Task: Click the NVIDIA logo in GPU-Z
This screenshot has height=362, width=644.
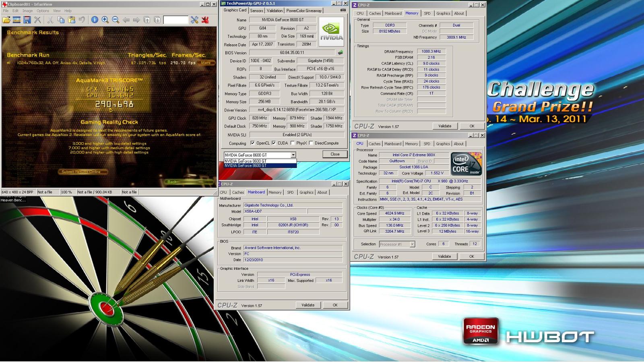Action: [332, 31]
